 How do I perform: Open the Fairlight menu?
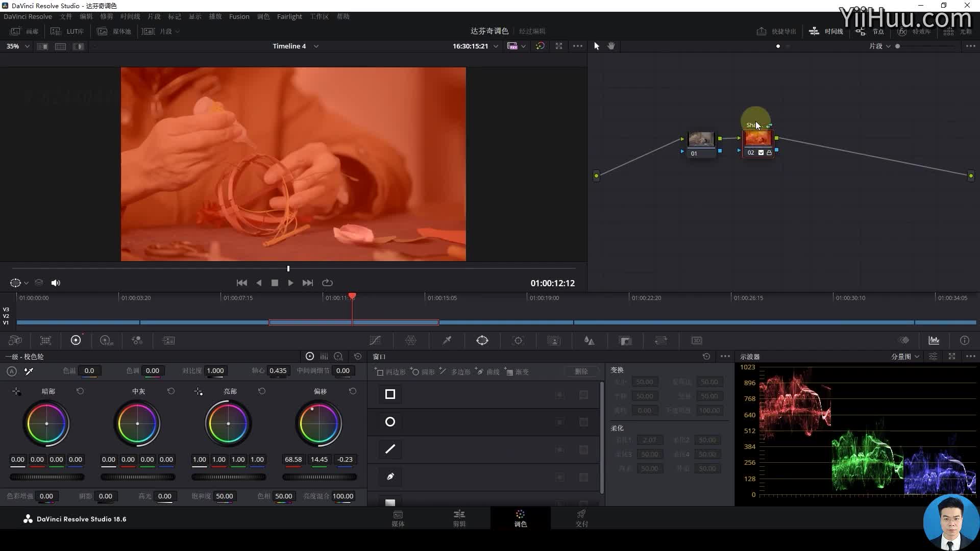point(289,16)
